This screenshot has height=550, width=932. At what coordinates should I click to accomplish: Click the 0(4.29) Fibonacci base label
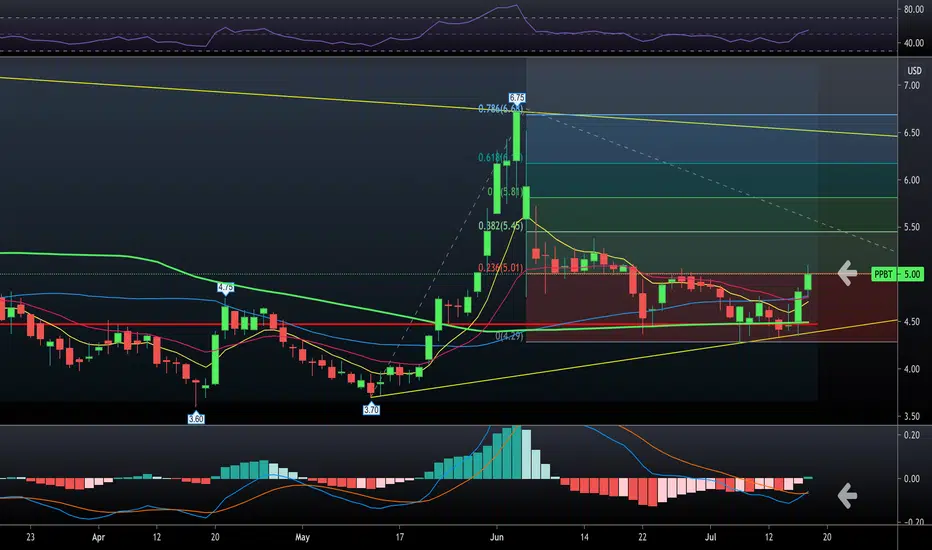509,336
